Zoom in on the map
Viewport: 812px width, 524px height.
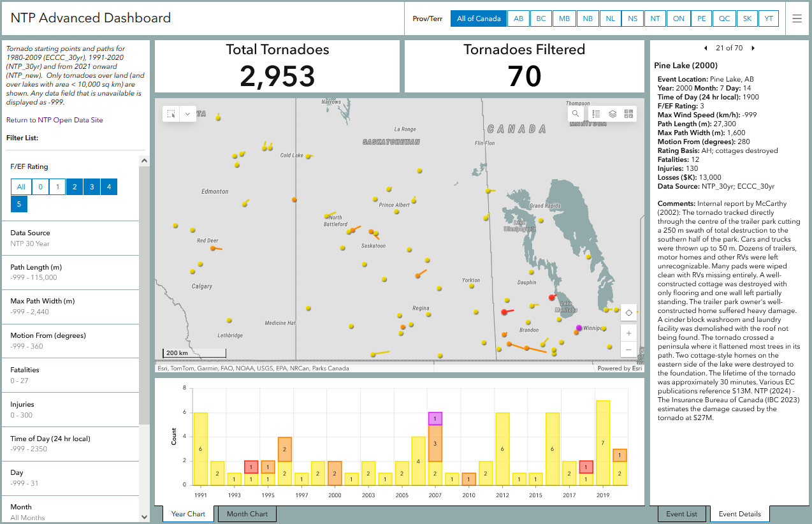pos(629,333)
